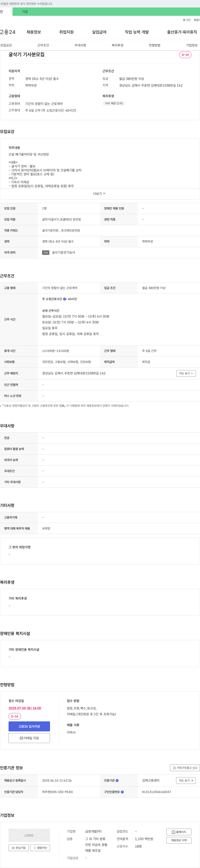This screenshot has height=868, width=200.
Task: Click the 식사 제공 (1식) benefit tag
Action: 114,103
